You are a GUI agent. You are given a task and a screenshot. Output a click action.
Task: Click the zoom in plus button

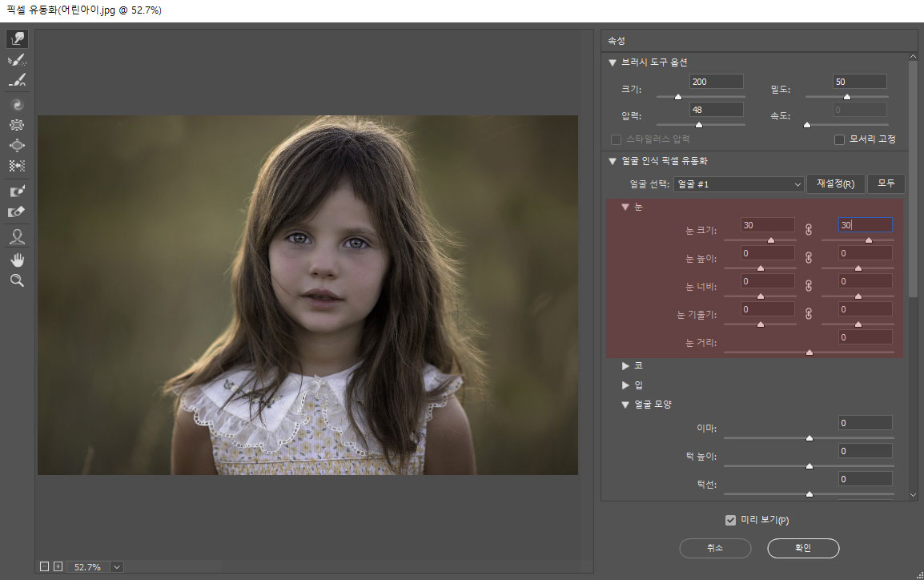tap(58, 566)
